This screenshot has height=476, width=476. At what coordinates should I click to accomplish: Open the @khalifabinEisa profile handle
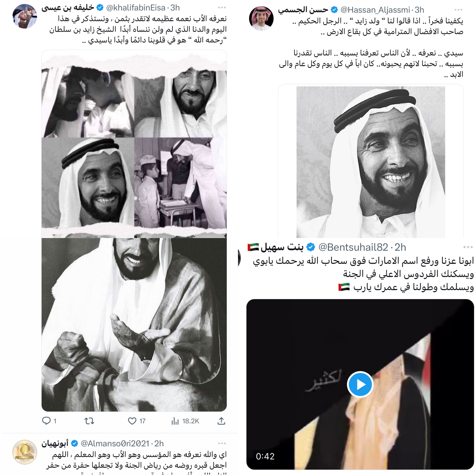pyautogui.click(x=136, y=8)
